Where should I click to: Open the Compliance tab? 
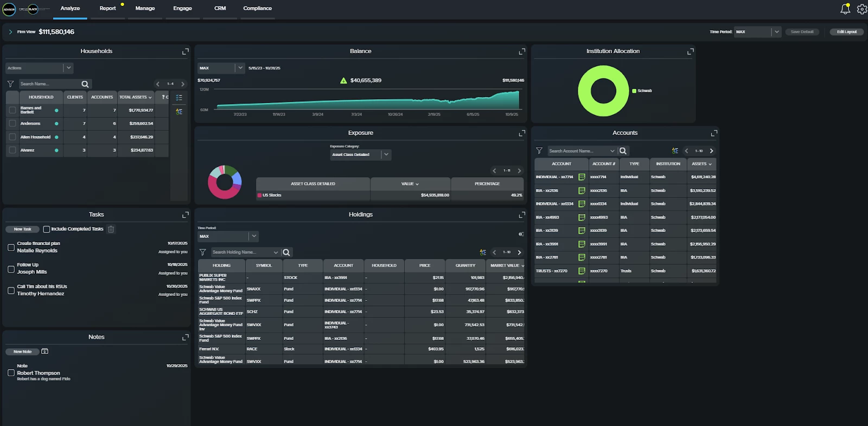tap(257, 8)
